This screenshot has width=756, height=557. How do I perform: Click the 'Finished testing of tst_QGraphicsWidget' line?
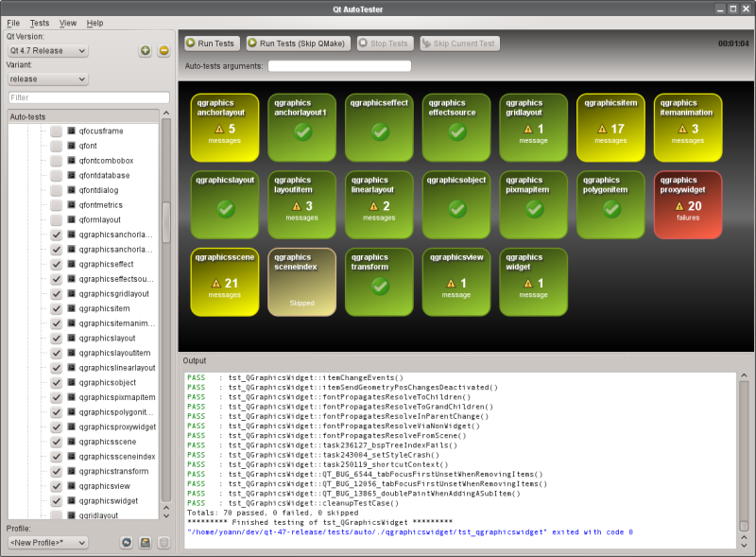coord(319,522)
